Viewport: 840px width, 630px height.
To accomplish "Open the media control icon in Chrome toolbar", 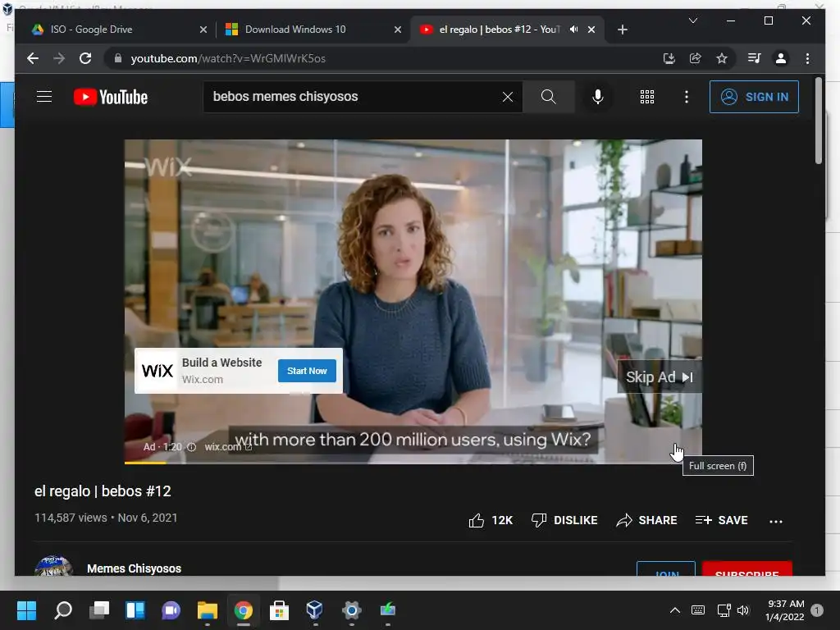I will [x=755, y=58].
